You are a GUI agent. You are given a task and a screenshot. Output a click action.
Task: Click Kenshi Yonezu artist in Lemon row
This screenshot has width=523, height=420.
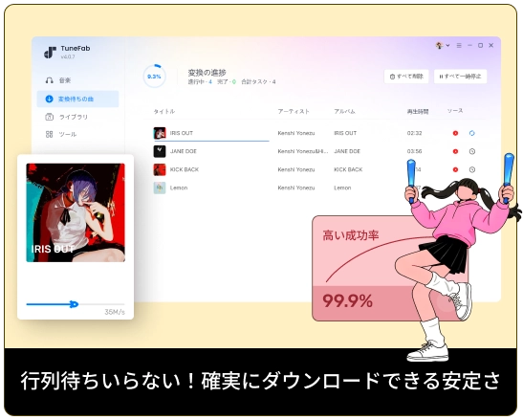click(296, 188)
